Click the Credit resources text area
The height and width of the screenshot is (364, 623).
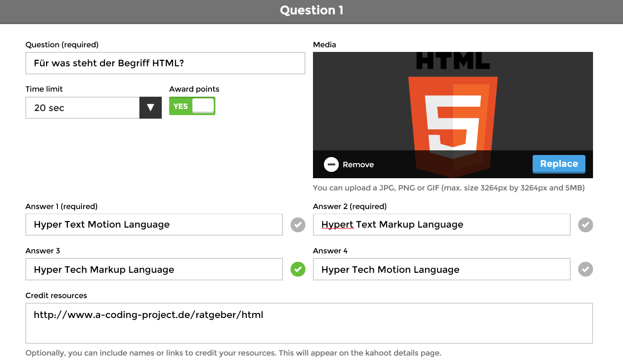click(309, 323)
